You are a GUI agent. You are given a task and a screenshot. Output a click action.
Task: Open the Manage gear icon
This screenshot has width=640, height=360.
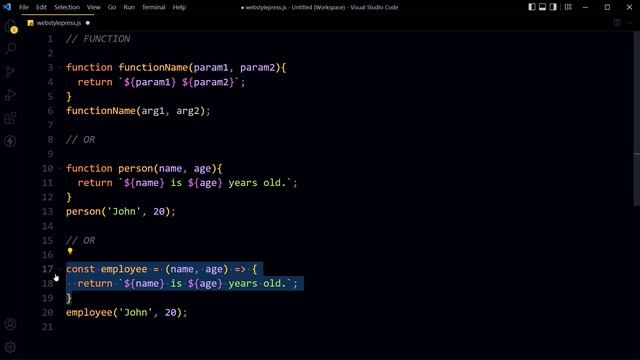10,347
